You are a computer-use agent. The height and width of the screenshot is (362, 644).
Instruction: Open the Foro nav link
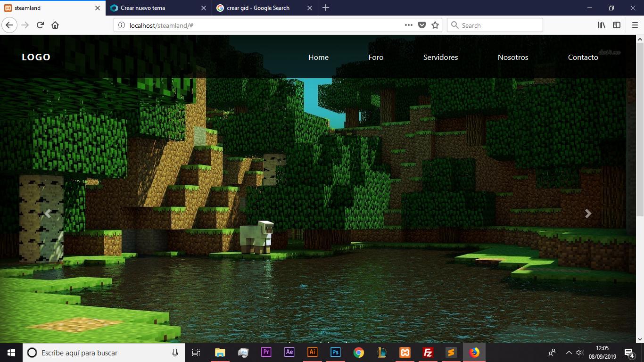[x=376, y=57]
